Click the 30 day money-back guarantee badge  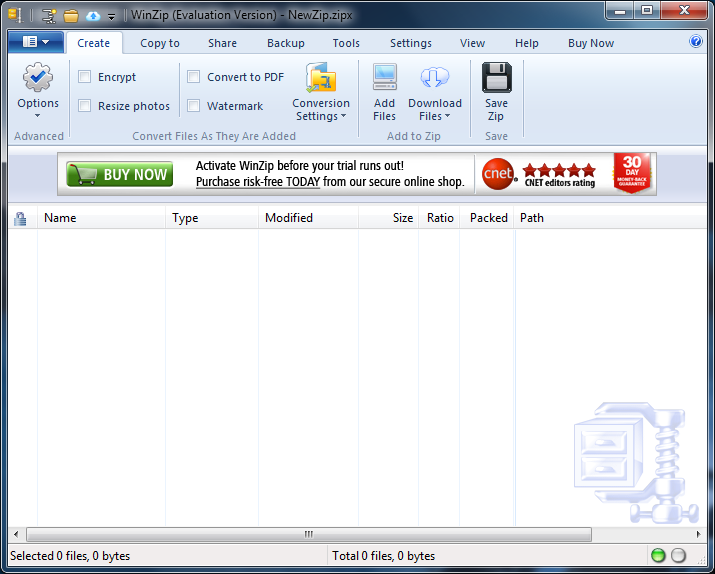tap(632, 173)
